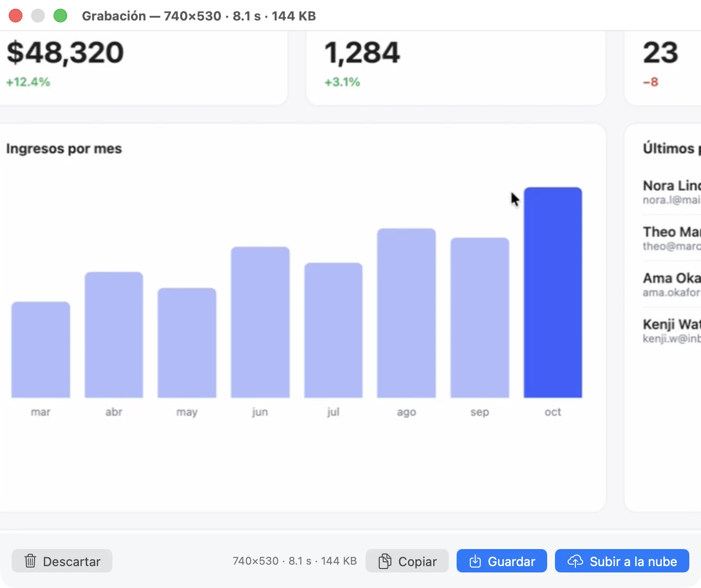
Task: Click the may axis label
Action: [187, 413]
